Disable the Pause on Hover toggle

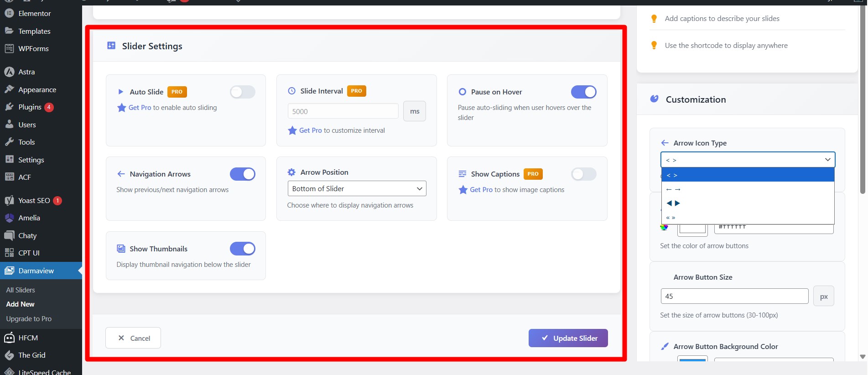(583, 92)
